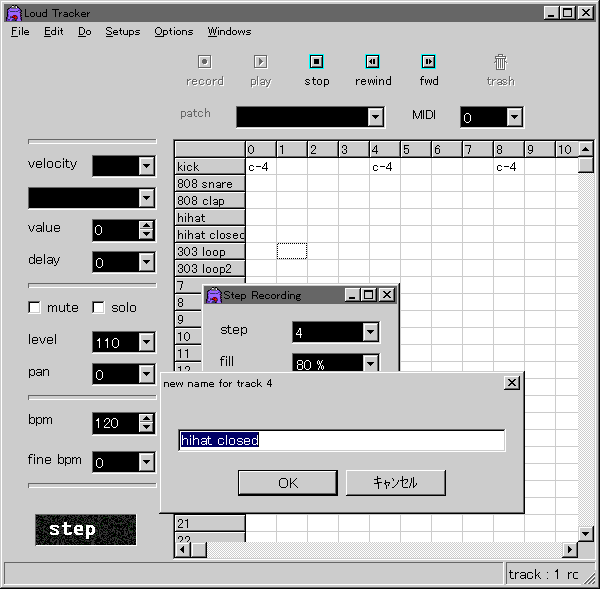Open the step dropdown in Step Recording
Image resolution: width=600 pixels, height=589 pixels.
click(x=370, y=332)
